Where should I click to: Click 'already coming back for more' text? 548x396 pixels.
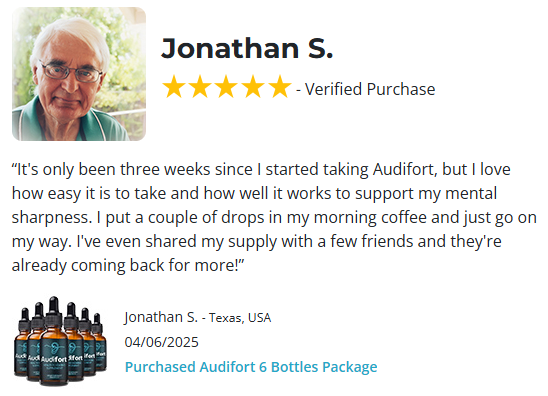tap(125, 265)
